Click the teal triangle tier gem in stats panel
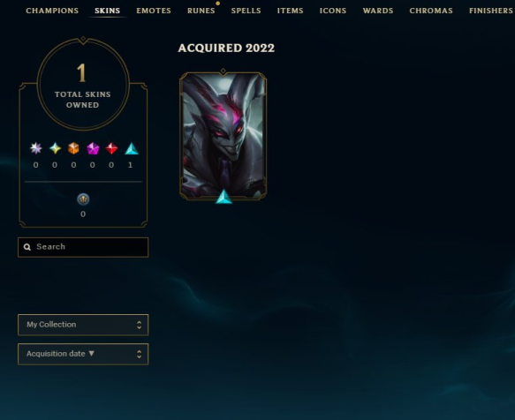This screenshot has width=515, height=420. 132,148
